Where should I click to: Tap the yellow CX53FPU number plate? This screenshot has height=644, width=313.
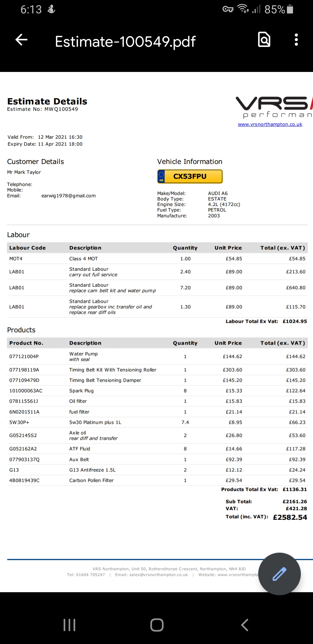pos(190,176)
